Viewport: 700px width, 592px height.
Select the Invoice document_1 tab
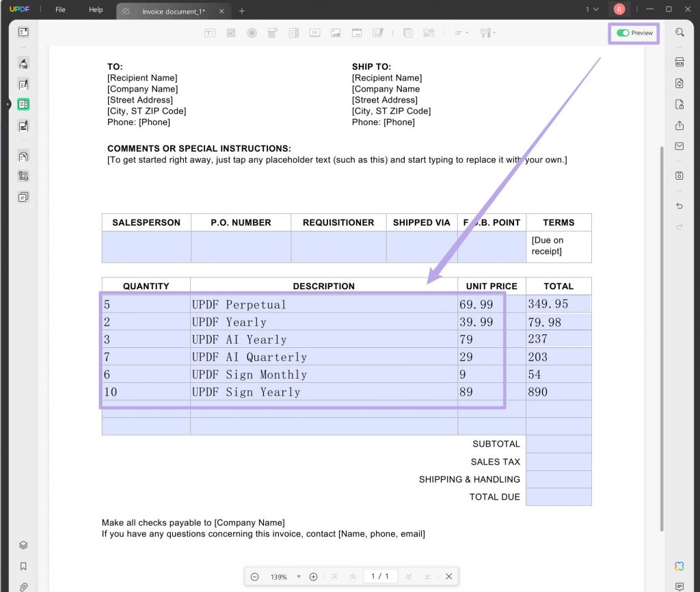(x=171, y=11)
